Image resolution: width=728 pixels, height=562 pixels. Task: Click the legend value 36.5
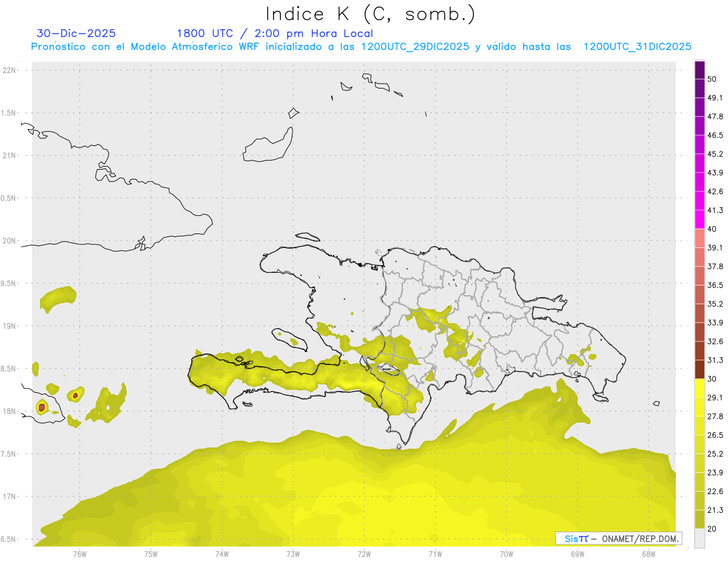click(x=715, y=285)
